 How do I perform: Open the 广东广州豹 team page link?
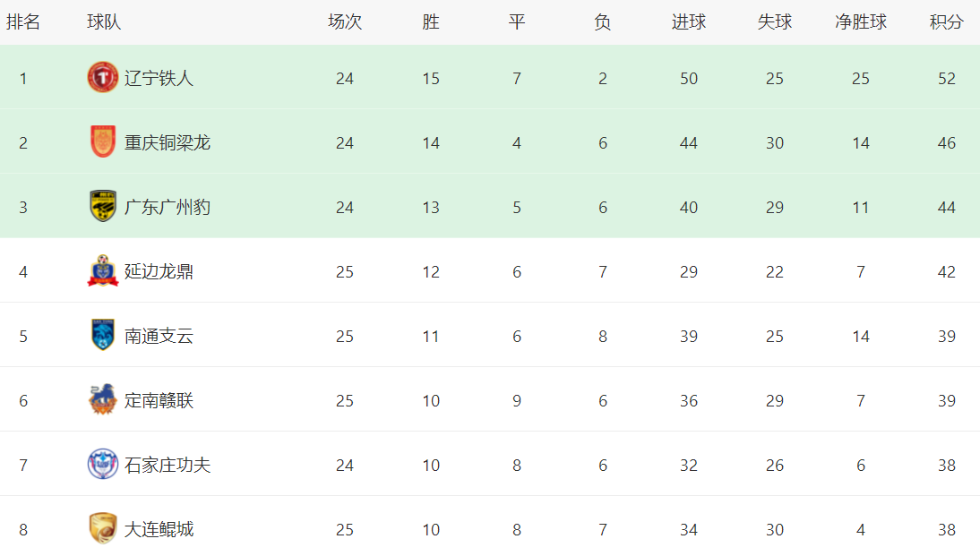click(x=168, y=207)
